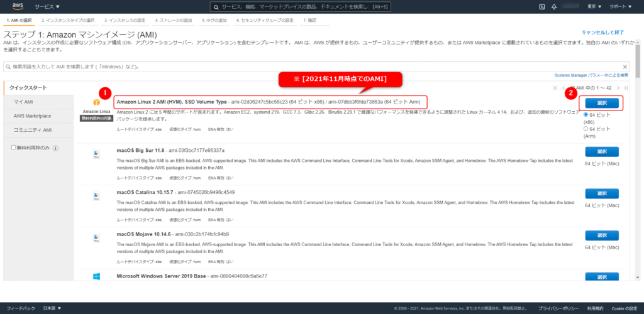Click 選択 for macOS Big Sur 11.6
The image size is (644, 314).
click(x=602, y=152)
